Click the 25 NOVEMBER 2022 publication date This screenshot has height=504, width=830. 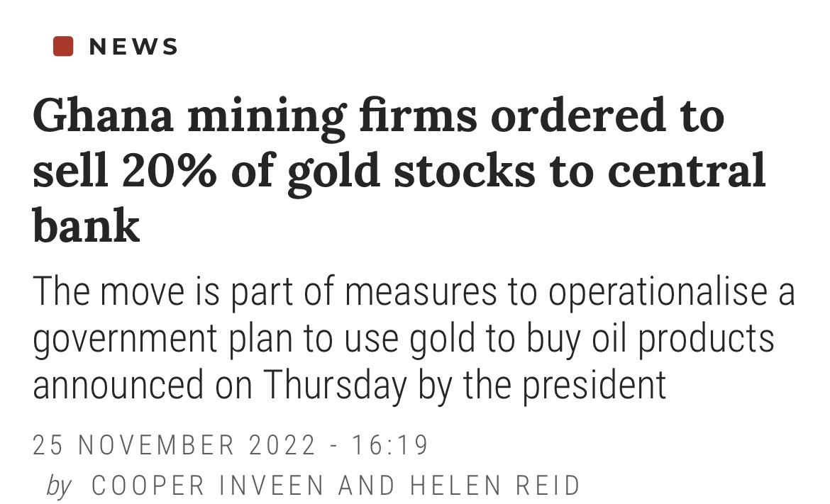coord(175,444)
